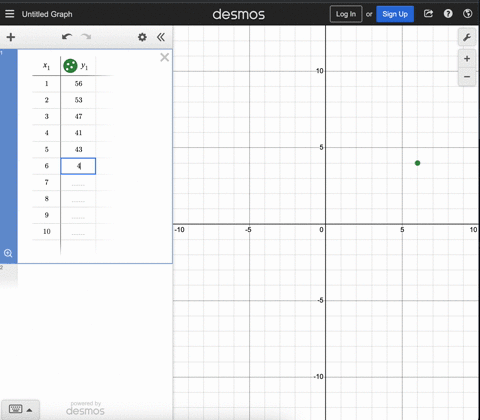Click the Sign Up button
480x420 pixels.
point(395,14)
